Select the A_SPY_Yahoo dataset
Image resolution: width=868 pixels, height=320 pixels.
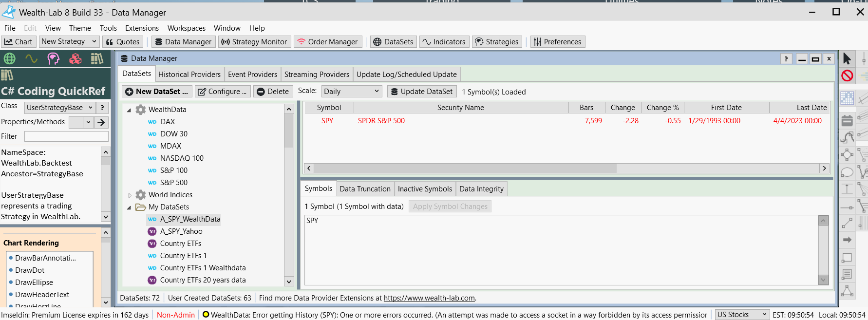(x=181, y=231)
